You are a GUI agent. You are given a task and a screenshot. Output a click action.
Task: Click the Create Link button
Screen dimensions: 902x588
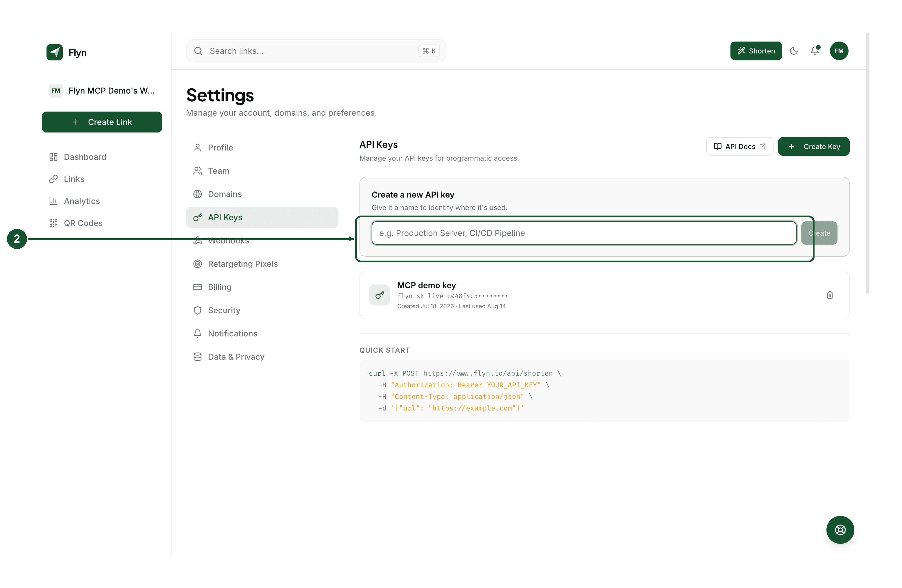pos(102,122)
